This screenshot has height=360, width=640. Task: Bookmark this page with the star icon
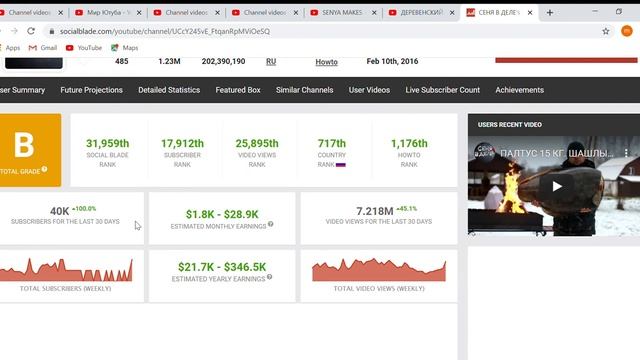point(606,31)
